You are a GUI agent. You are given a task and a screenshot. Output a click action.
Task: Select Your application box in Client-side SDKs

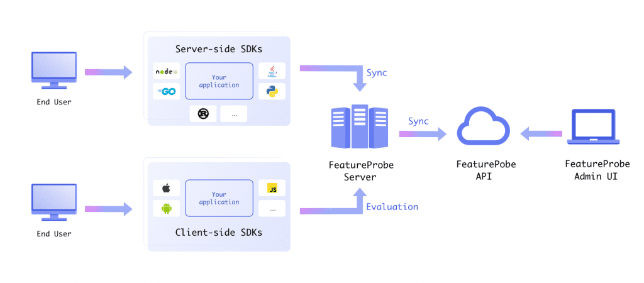[219, 198]
